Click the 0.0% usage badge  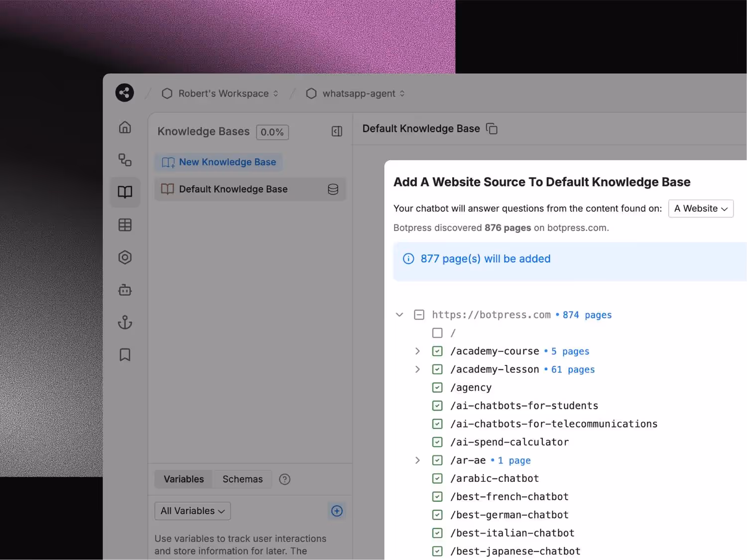click(272, 132)
